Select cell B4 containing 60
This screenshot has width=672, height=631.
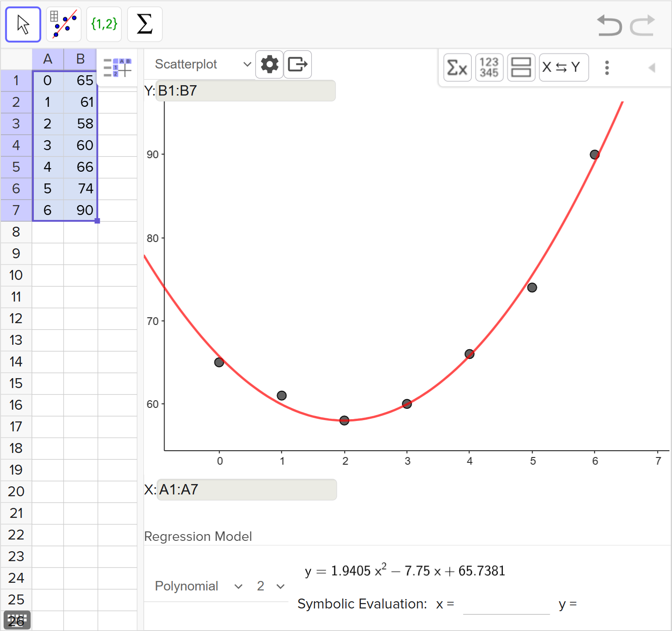81,146
